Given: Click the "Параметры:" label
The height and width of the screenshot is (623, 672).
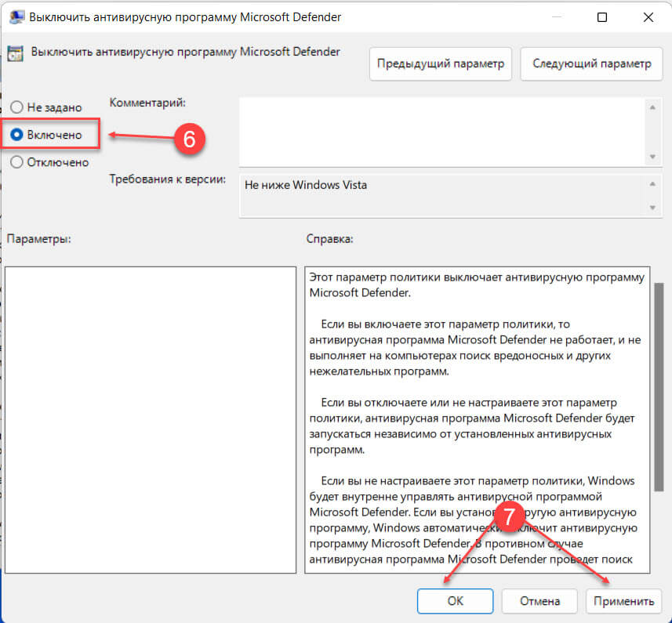Looking at the screenshot, I should (x=39, y=239).
